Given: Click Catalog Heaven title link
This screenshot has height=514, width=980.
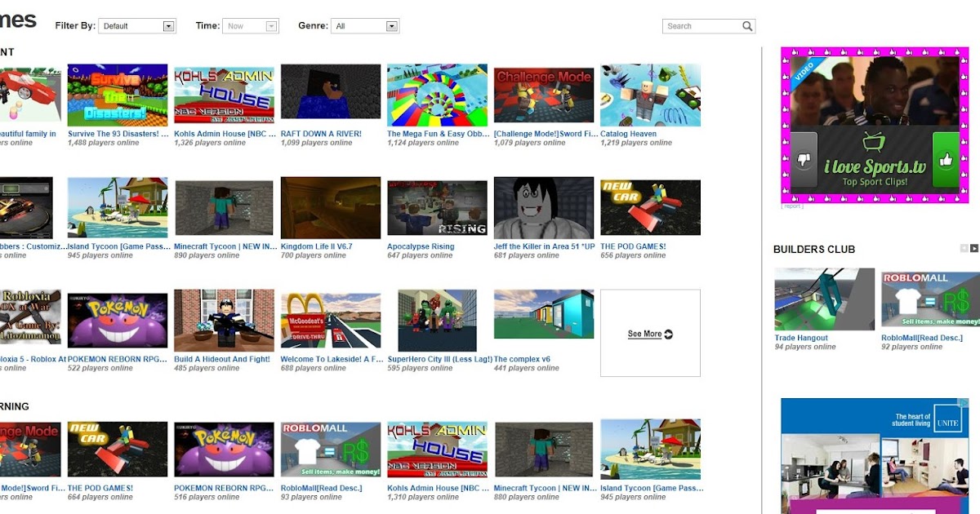Looking at the screenshot, I should coord(628,134).
